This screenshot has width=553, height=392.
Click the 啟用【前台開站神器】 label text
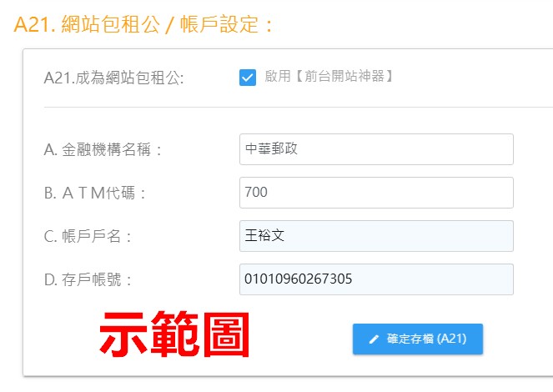point(329,76)
